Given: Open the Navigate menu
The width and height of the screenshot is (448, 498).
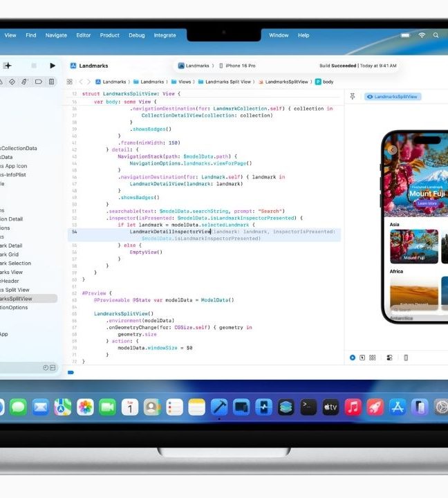Looking at the screenshot, I should (x=56, y=35).
